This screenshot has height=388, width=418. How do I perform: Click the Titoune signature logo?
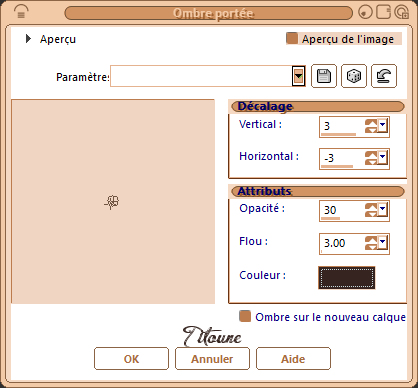click(x=212, y=336)
